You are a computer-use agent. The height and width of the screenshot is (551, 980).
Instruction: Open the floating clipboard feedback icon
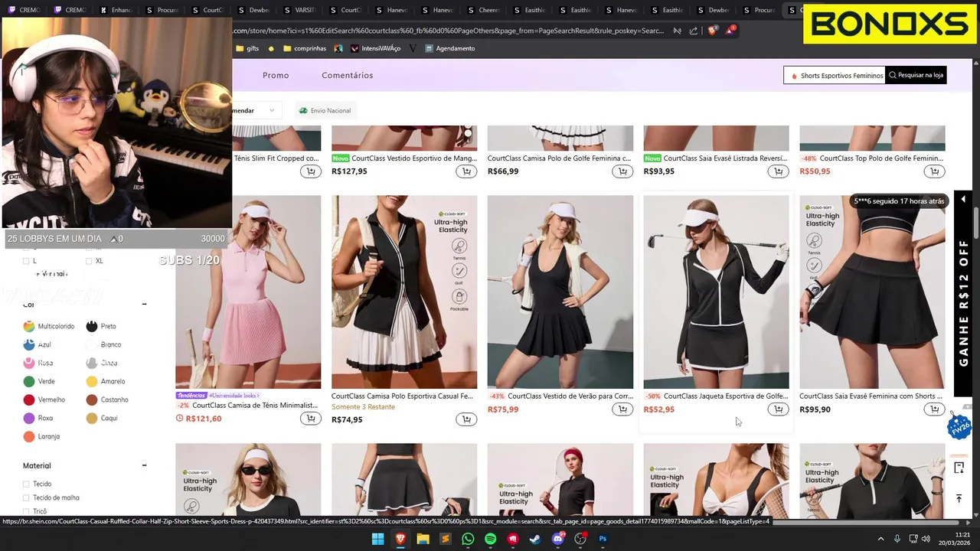click(x=959, y=468)
